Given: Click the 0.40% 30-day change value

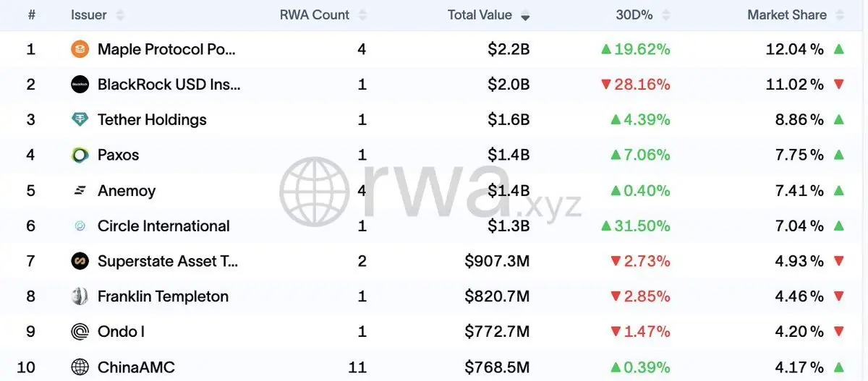Looking at the screenshot, I should pos(647,190).
